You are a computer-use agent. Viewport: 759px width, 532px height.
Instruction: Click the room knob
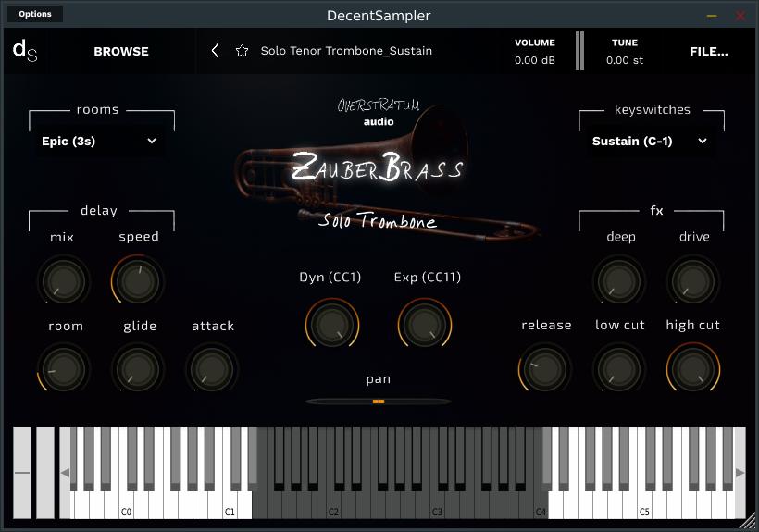pyautogui.click(x=64, y=369)
